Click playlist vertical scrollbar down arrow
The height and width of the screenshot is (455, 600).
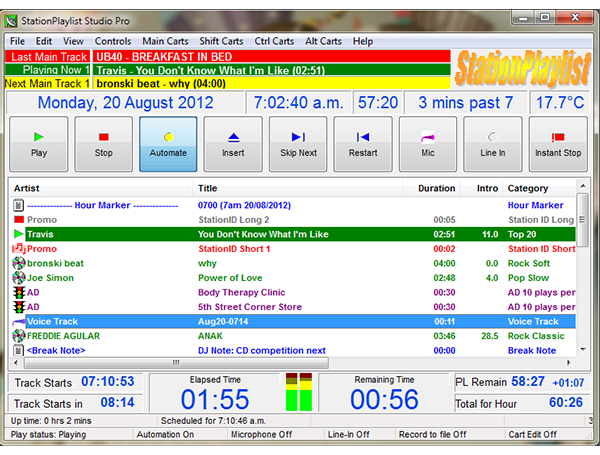point(583,349)
